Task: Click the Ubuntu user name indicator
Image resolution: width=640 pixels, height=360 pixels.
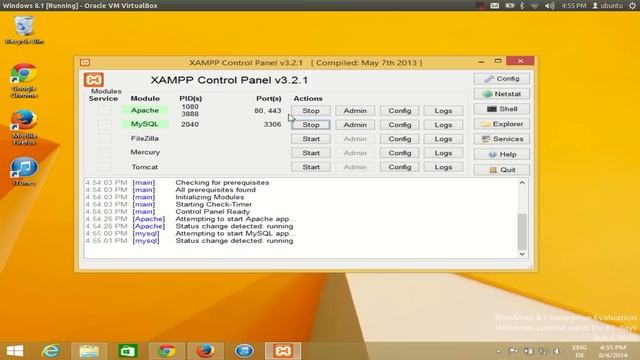Action: pyautogui.click(x=608, y=6)
